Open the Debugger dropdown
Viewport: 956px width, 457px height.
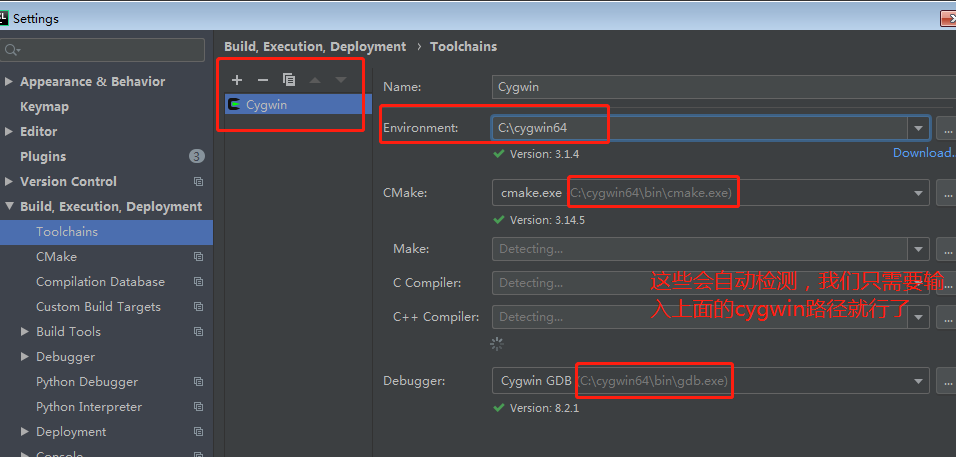tap(918, 381)
